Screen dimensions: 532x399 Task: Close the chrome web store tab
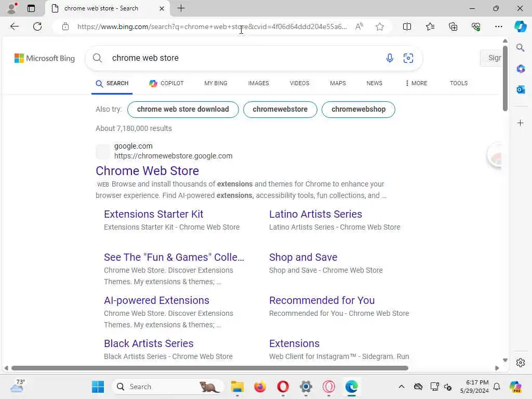click(162, 8)
